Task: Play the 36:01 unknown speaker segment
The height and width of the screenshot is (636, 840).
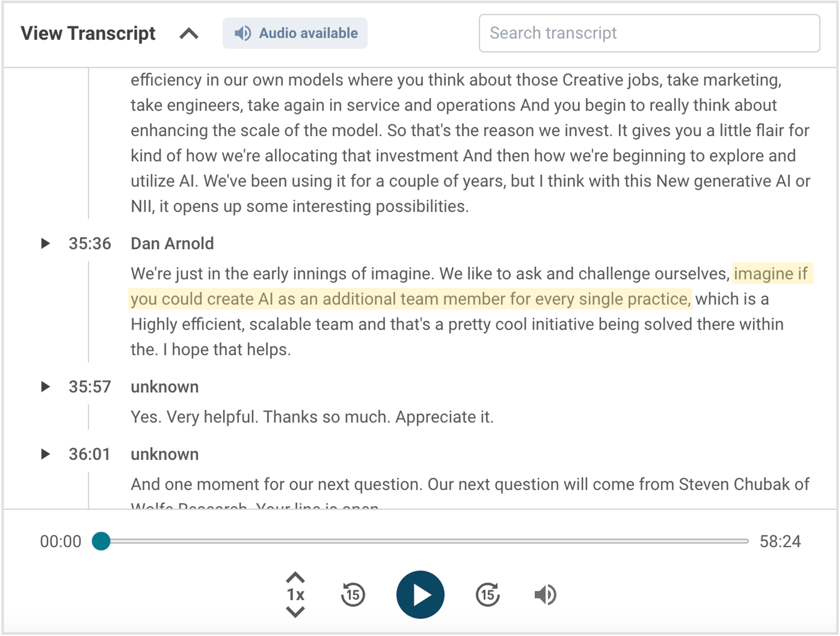Action: (x=46, y=454)
